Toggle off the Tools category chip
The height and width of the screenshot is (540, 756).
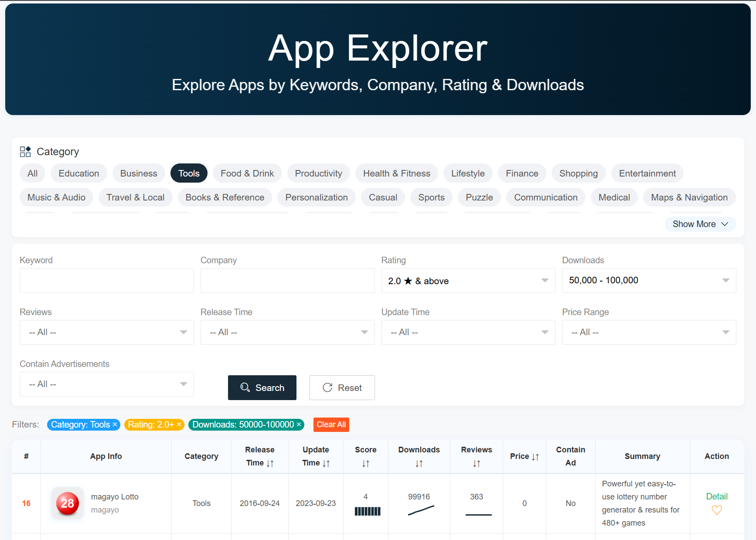189,173
